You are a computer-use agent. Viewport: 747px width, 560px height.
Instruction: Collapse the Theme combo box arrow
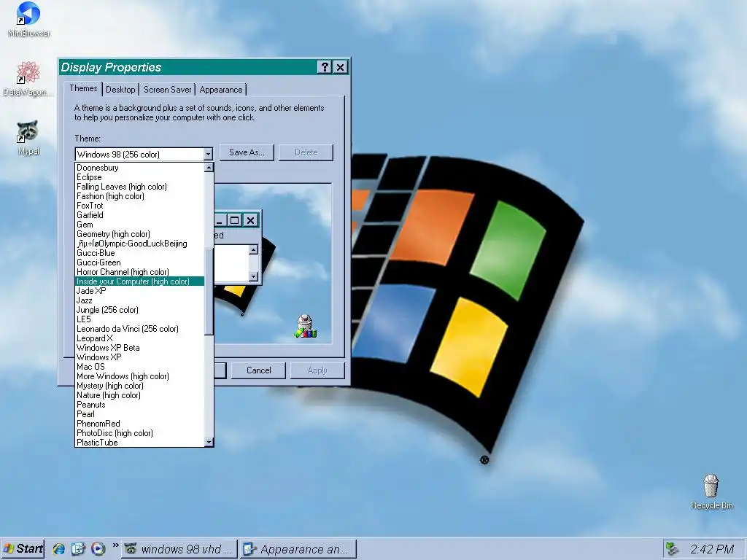208,155
